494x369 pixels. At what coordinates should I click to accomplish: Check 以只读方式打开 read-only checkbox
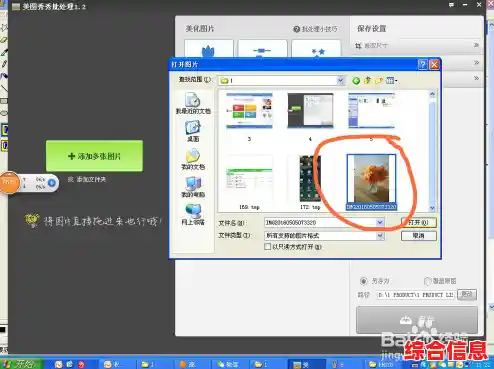coord(267,247)
